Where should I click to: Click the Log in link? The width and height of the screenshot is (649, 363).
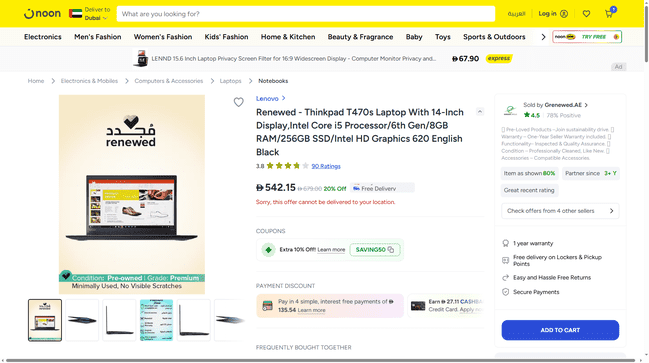[547, 14]
